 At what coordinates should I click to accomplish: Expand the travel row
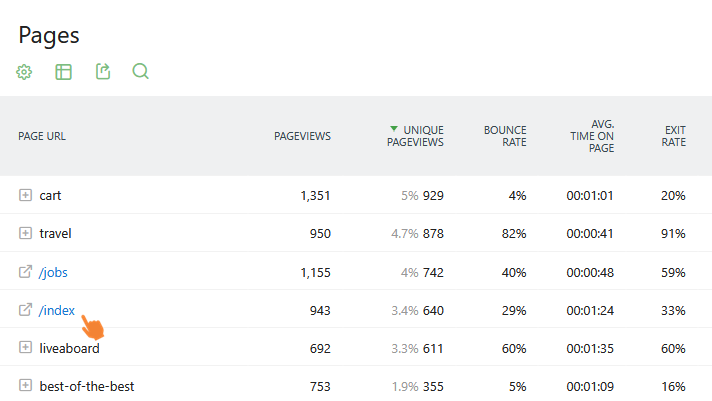(x=25, y=234)
